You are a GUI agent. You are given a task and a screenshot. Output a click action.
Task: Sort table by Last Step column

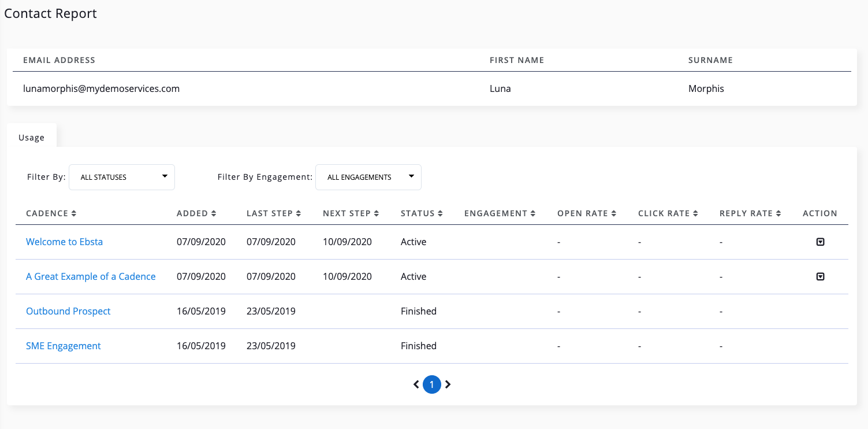pos(274,213)
